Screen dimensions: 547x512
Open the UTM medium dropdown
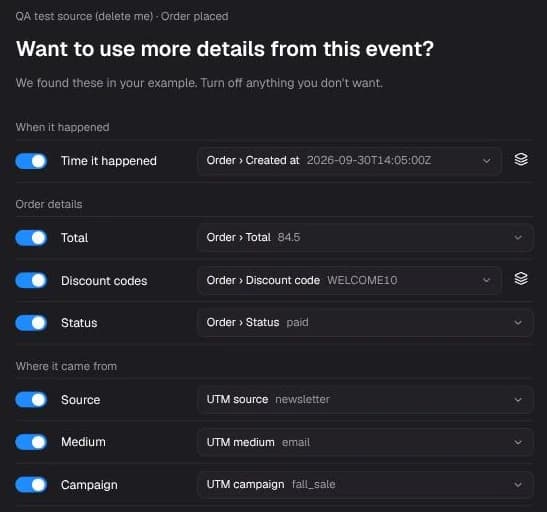coord(365,442)
